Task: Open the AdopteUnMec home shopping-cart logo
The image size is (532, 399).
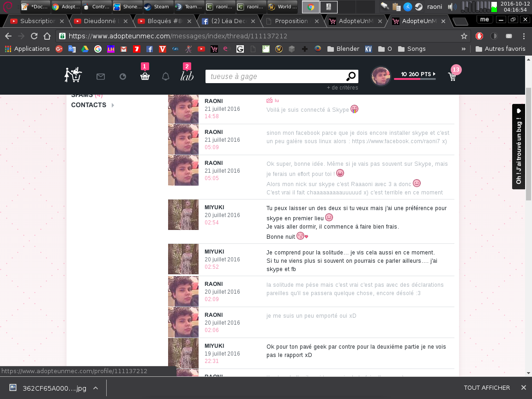Action: [x=73, y=75]
